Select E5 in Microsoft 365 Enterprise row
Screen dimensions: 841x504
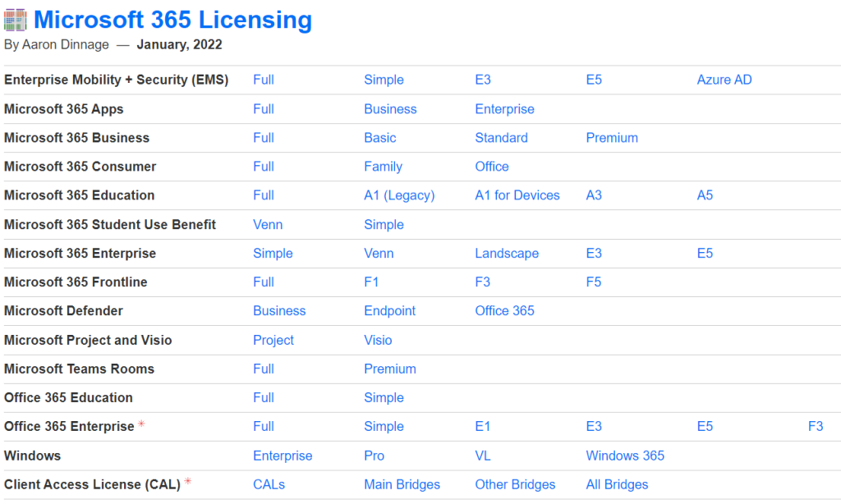coord(705,253)
